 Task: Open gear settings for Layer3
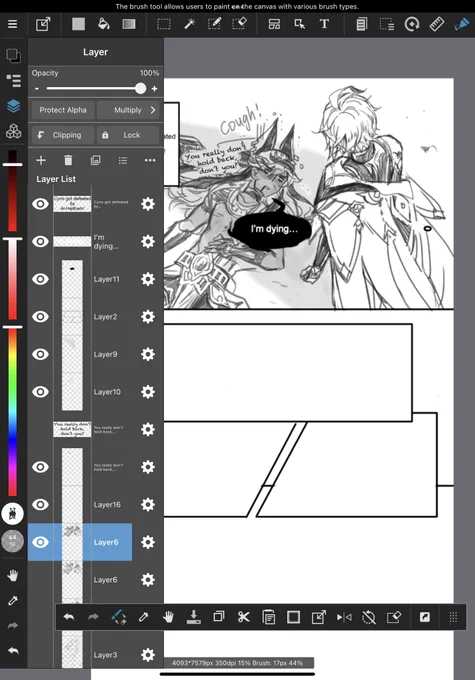148,655
